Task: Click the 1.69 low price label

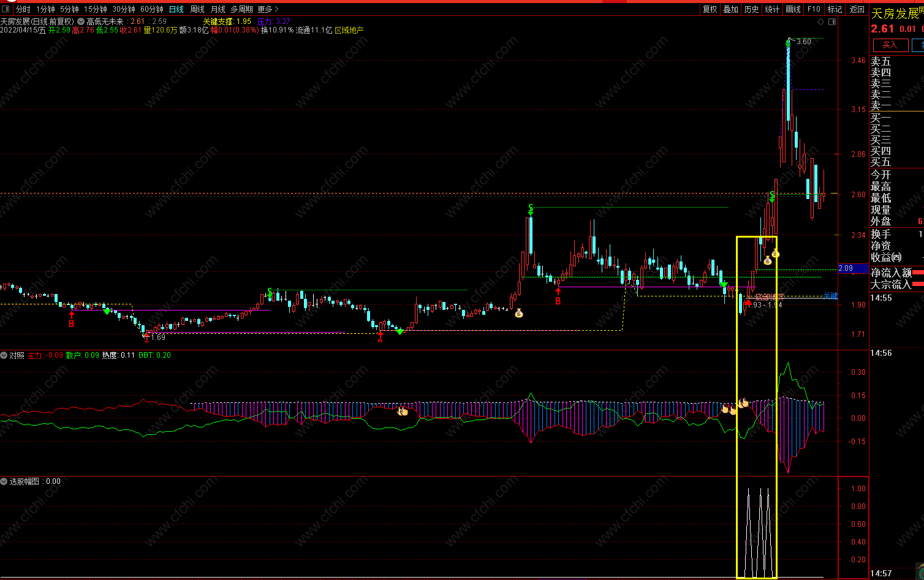Action: [157, 337]
